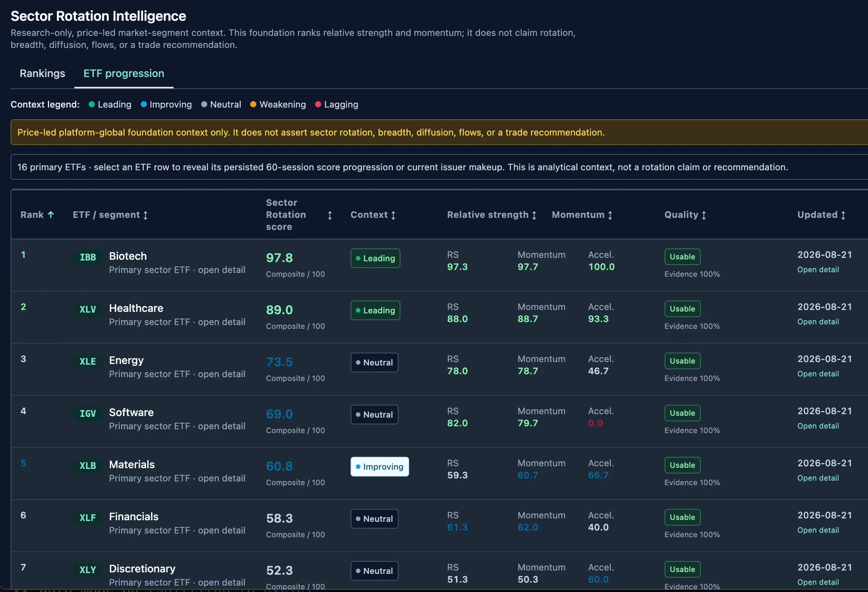Click the 89.0 composite score
The width and height of the screenshot is (868, 592).
click(x=280, y=310)
